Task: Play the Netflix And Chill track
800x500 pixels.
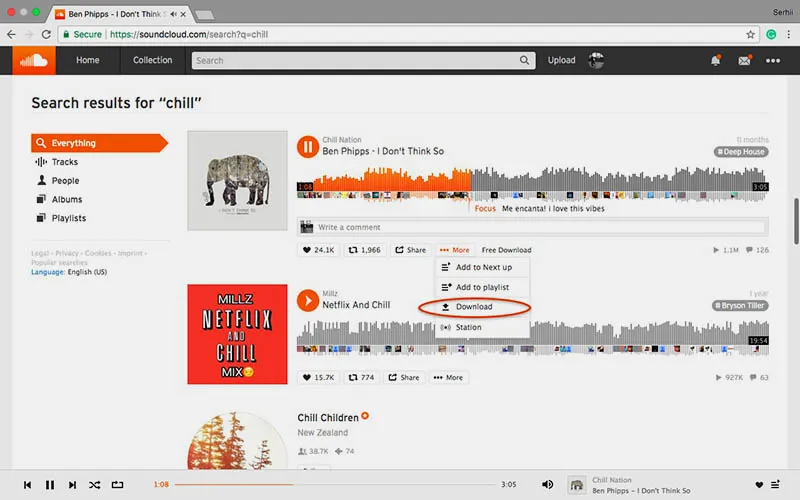Action: [308, 301]
